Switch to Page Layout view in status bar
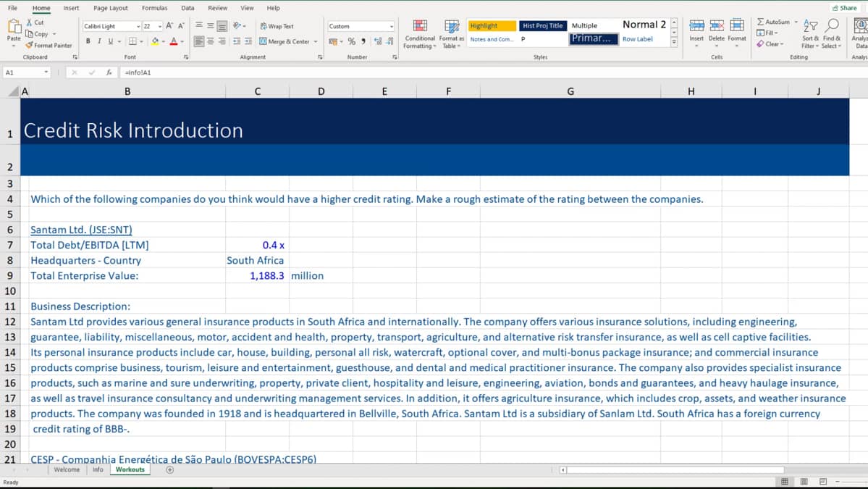 click(x=804, y=481)
